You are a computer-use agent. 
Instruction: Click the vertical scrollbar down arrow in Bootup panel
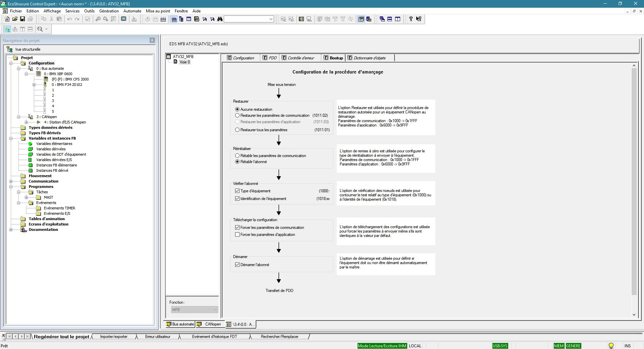[634, 314]
